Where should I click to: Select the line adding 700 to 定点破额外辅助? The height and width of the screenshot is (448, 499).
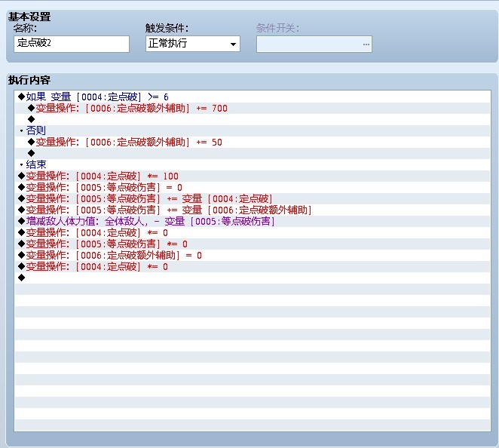(252, 108)
